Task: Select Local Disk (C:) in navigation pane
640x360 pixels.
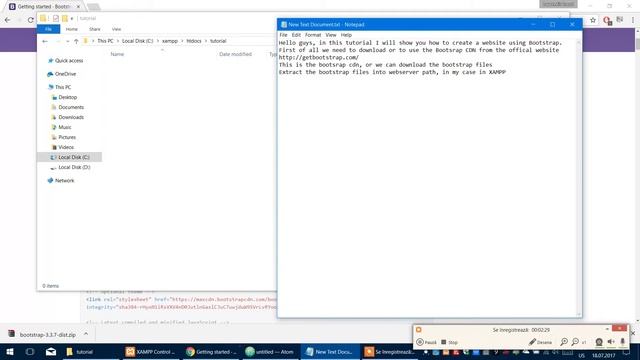Action: coord(69,157)
